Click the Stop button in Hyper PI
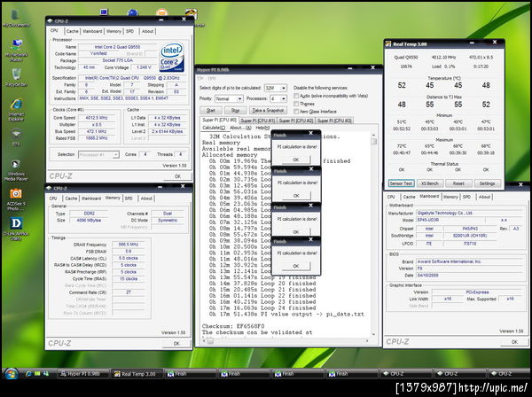This screenshot has height=397, width=532. point(235,111)
